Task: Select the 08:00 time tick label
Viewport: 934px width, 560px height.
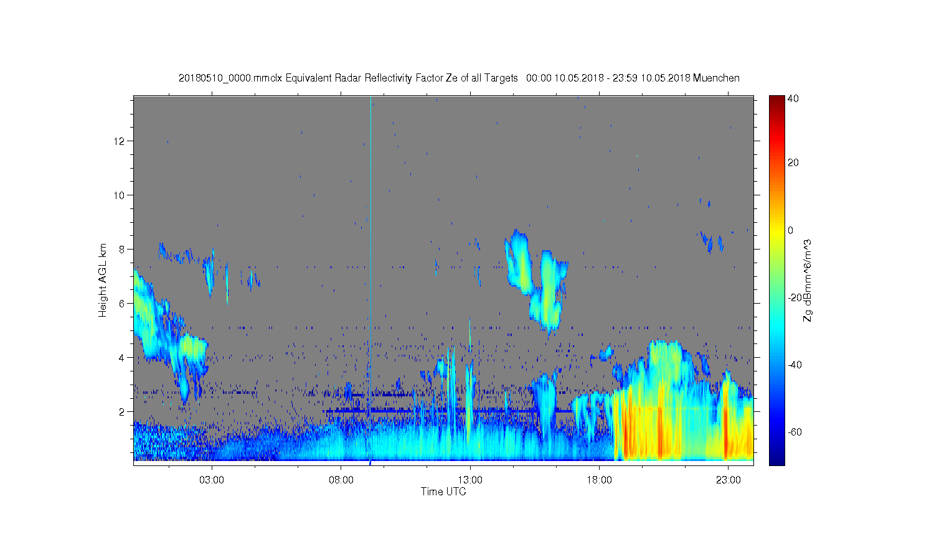Action: (x=341, y=480)
